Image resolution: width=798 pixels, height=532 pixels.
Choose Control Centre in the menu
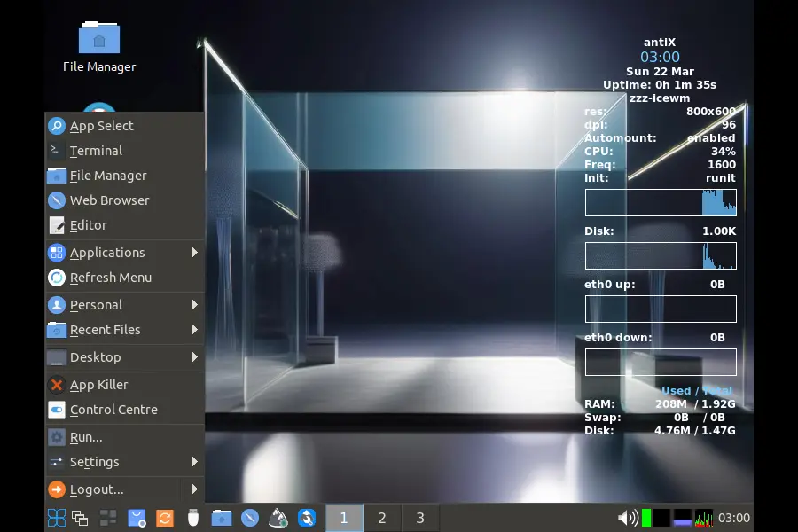[113, 410]
